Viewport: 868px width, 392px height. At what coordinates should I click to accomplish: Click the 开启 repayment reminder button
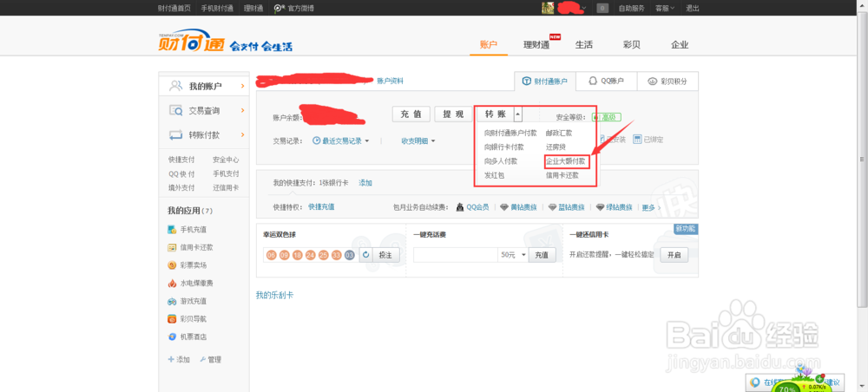click(674, 255)
